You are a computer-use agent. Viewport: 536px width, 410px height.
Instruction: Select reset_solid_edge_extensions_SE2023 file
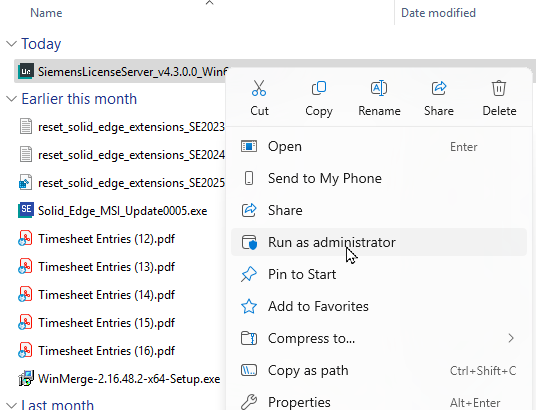point(131,127)
